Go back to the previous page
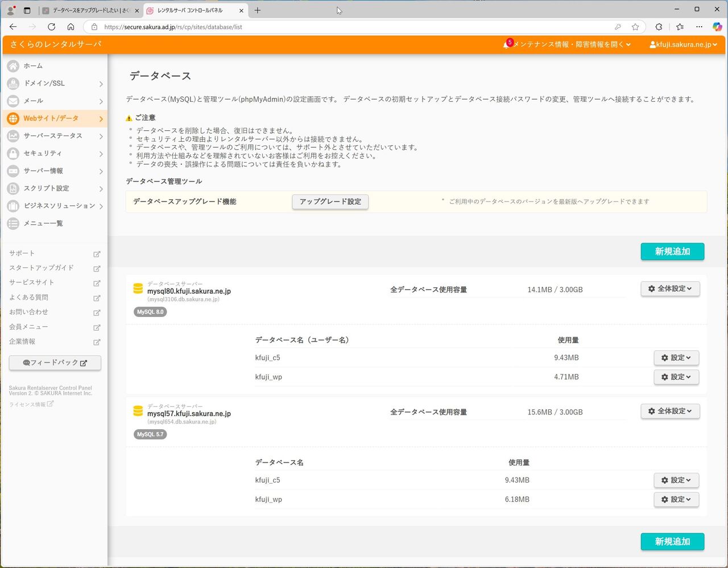Viewport: 728px width, 568px height. [x=13, y=27]
